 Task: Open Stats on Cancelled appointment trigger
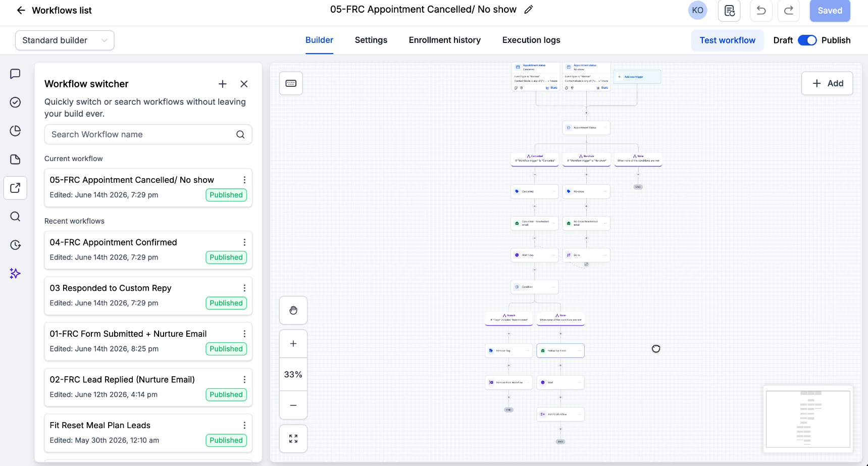tap(552, 88)
